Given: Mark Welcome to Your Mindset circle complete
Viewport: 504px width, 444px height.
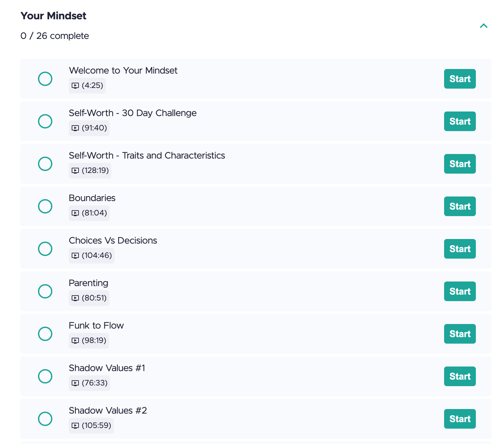Looking at the screenshot, I should click(x=45, y=79).
